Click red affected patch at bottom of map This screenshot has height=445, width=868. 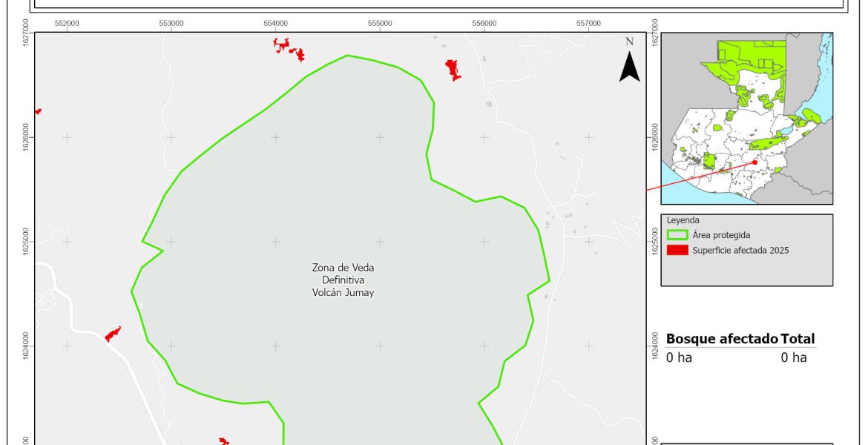[224, 441]
